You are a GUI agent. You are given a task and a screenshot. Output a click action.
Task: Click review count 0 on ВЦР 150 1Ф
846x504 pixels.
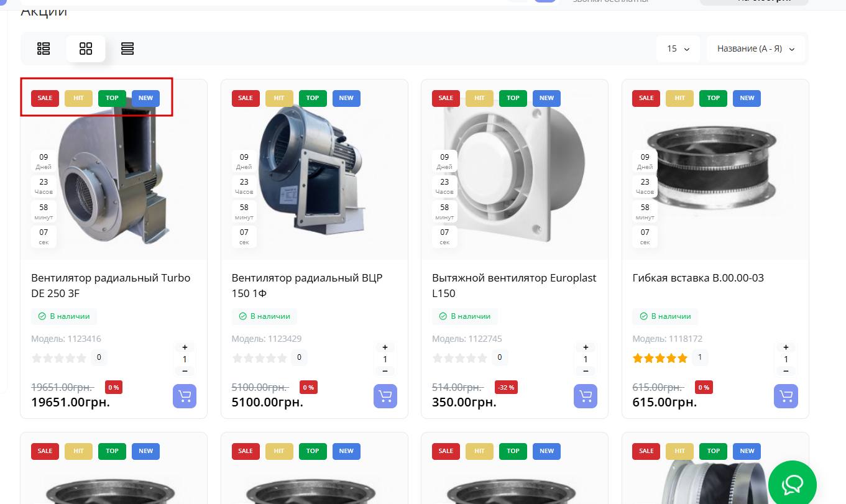coord(300,357)
